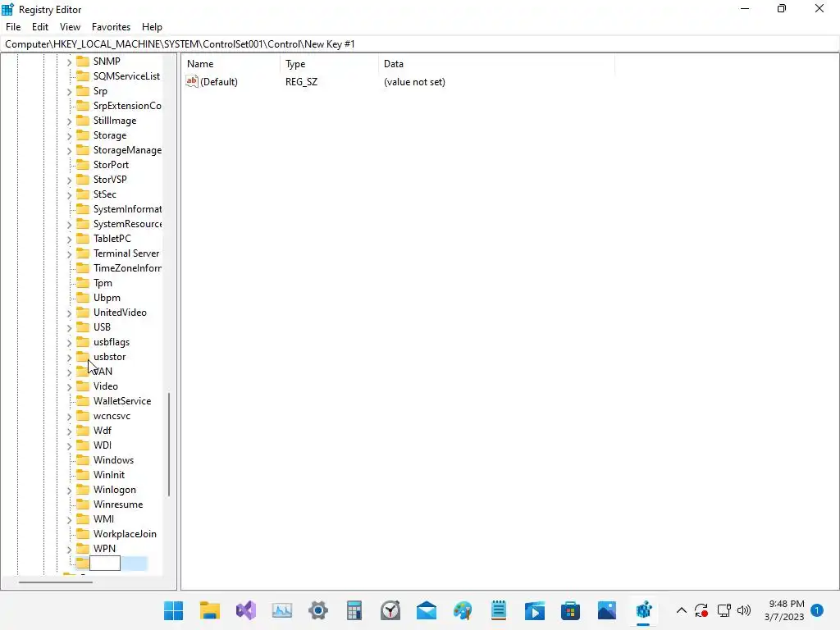Click the registry path address bar
The width and height of the screenshot is (840, 630).
coord(419,44)
